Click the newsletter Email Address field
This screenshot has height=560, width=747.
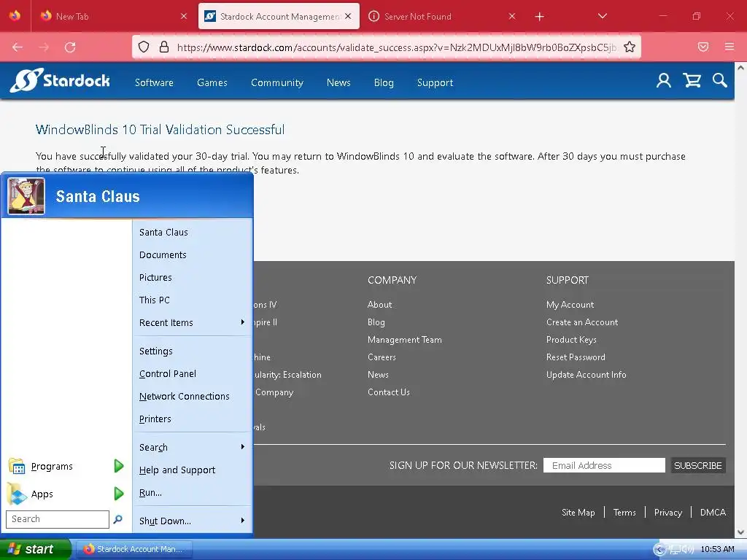604,465
